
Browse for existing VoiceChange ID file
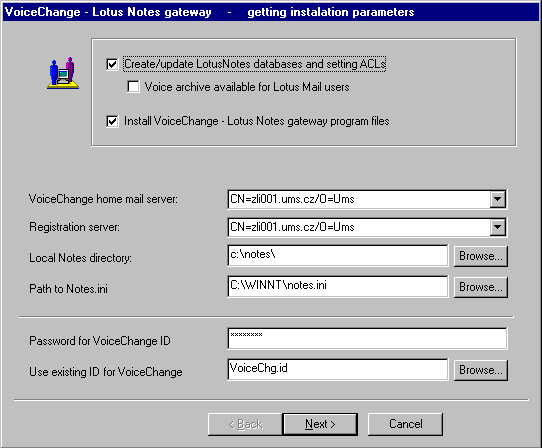click(480, 370)
